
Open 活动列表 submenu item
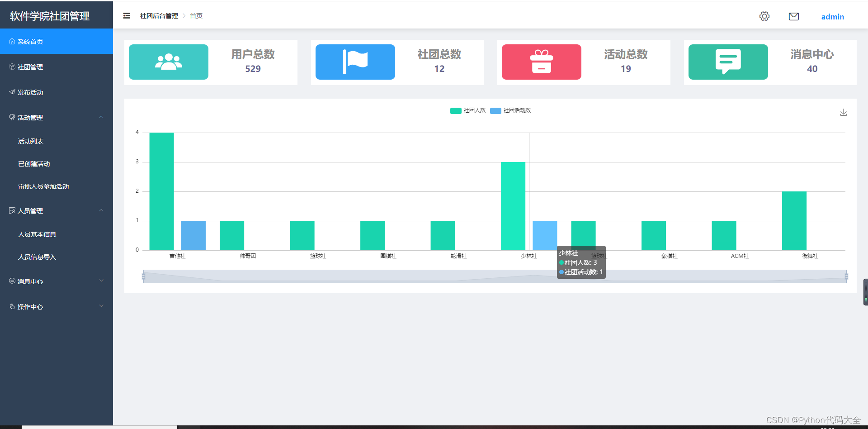tap(57, 141)
